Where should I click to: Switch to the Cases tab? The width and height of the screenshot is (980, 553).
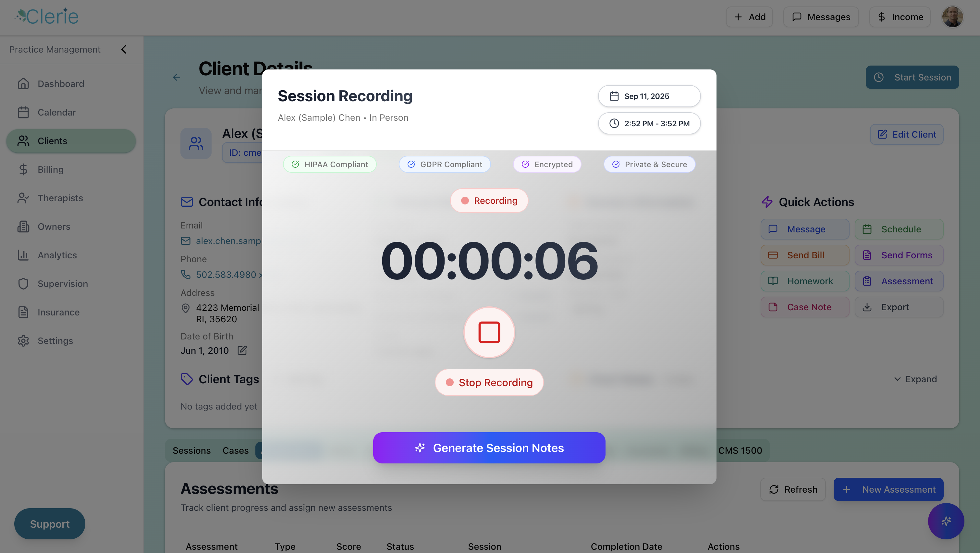(235, 450)
